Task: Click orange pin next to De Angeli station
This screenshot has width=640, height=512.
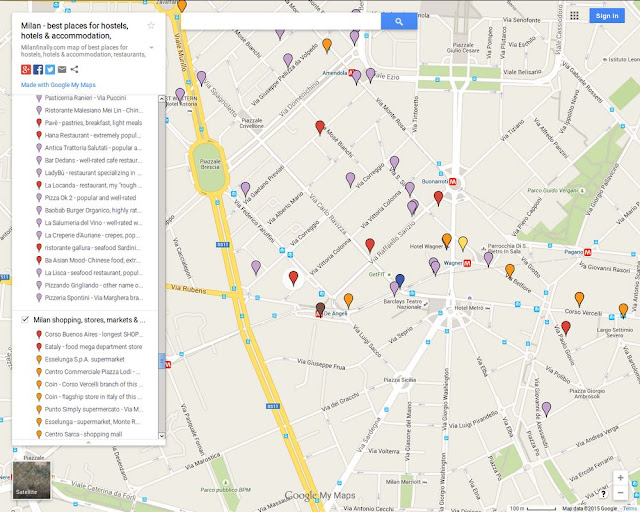Action: (x=348, y=300)
